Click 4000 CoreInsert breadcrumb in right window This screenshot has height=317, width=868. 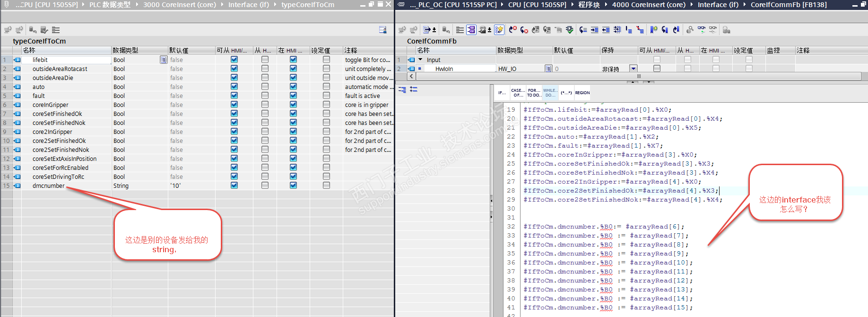coord(649,4)
